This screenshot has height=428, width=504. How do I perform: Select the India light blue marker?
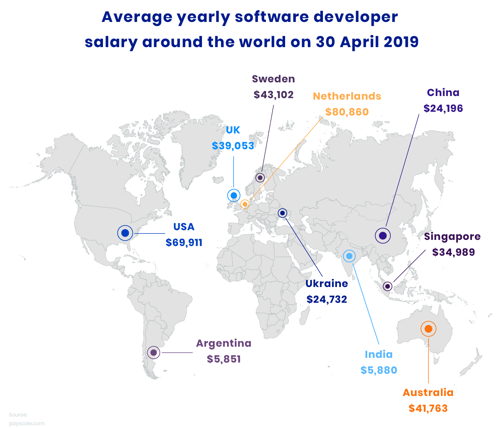pyautogui.click(x=348, y=256)
